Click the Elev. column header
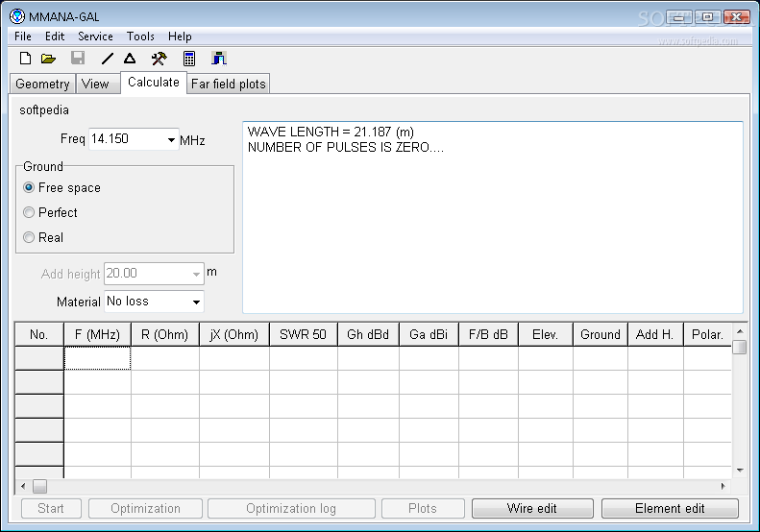Image resolution: width=760 pixels, height=532 pixels. [546, 334]
